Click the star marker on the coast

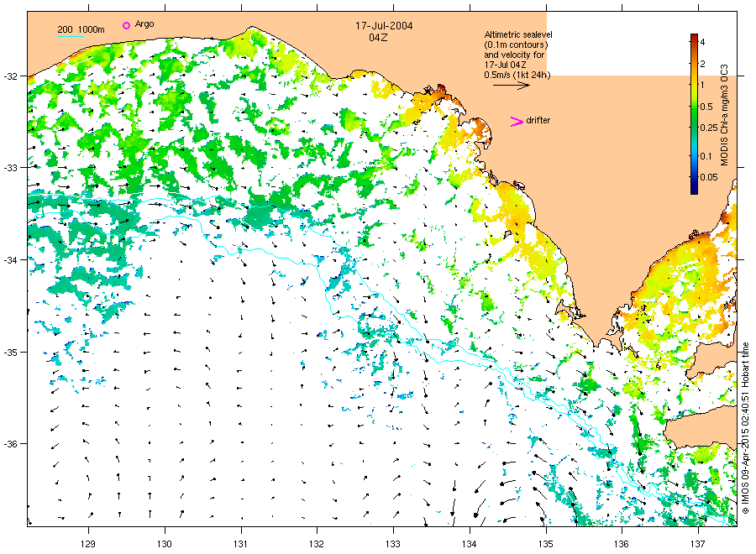(x=428, y=89)
